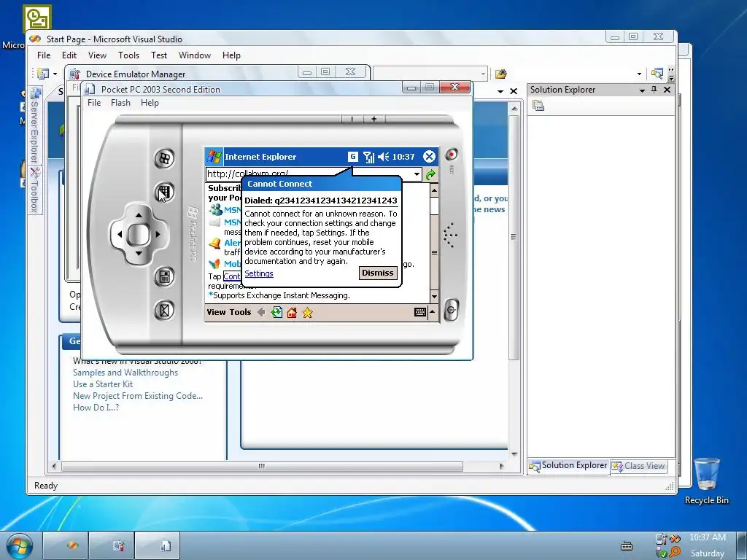Click the d-pad center action button
This screenshot has height=560, width=747.
pyautogui.click(x=139, y=234)
